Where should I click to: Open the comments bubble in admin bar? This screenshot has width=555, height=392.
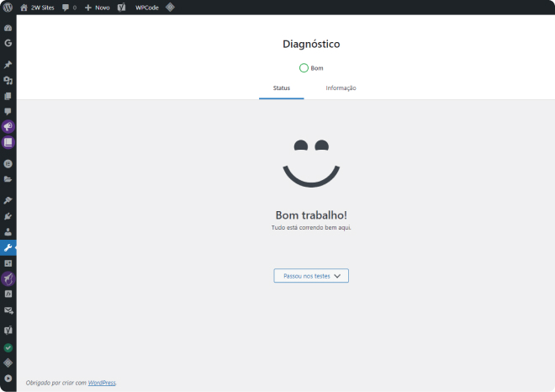[x=69, y=8]
